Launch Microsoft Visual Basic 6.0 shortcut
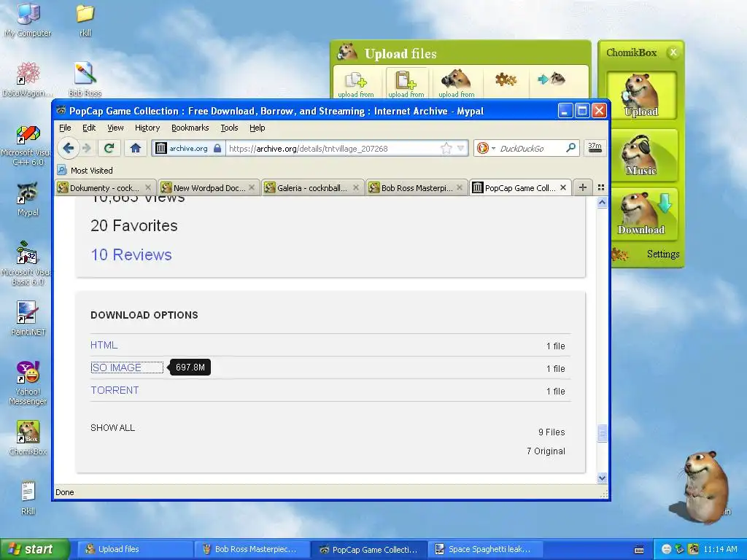 28,264
